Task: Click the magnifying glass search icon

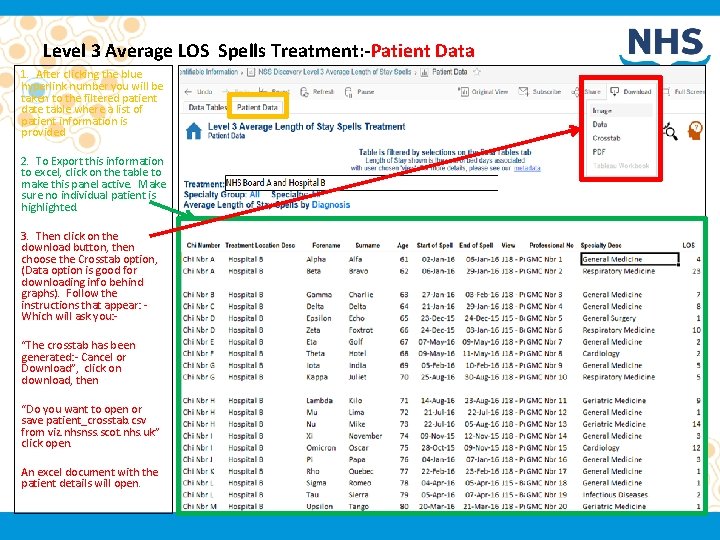Action: [670, 131]
